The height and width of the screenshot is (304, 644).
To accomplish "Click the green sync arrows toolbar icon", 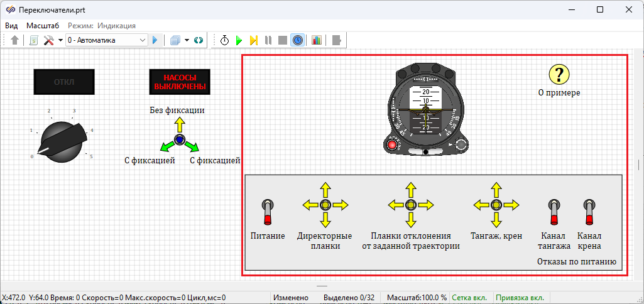I will click(199, 40).
